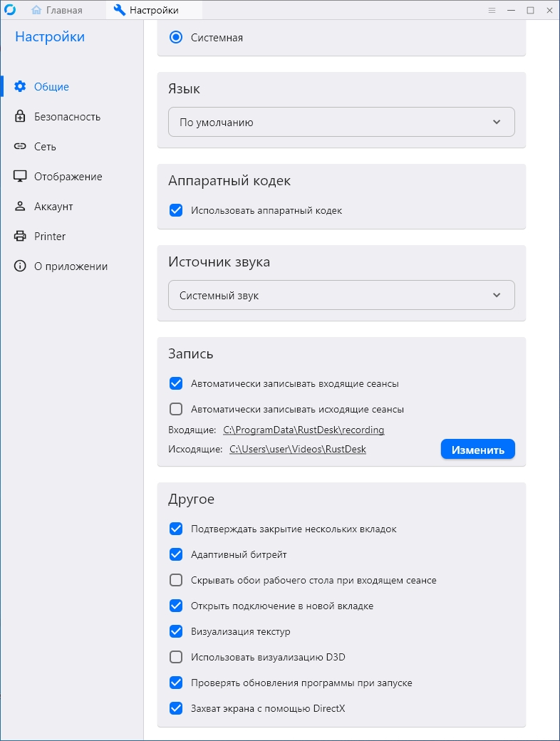Select the Системная radio button
The image size is (560, 741).
click(x=176, y=37)
